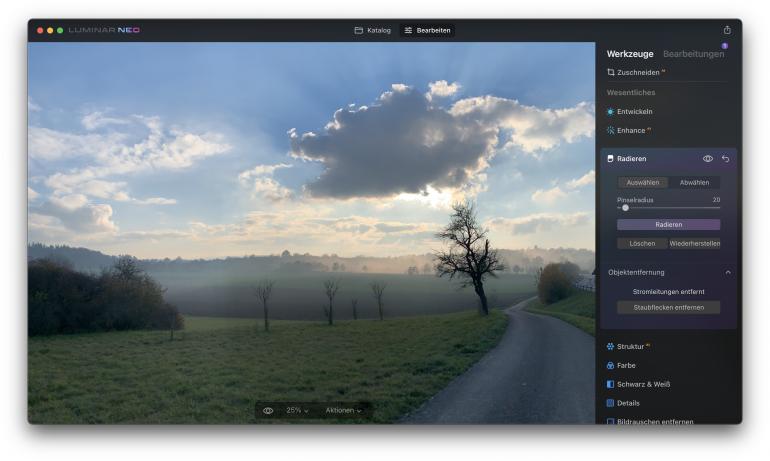The width and height of the screenshot is (770, 461).
Task: Click the Löschen button
Action: [x=642, y=244]
